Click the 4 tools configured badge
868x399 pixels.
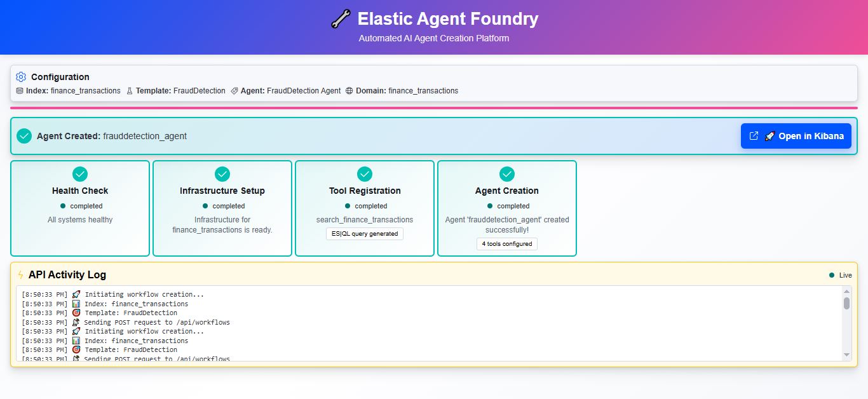click(x=507, y=244)
